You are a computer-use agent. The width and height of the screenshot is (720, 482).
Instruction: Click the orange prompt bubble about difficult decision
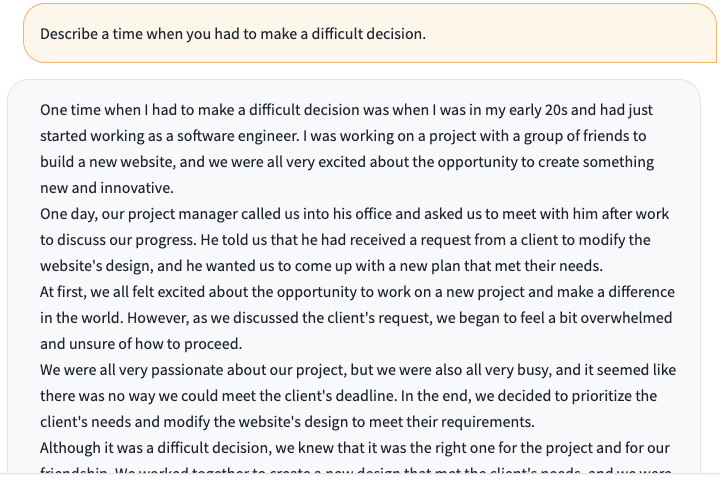[370, 33]
